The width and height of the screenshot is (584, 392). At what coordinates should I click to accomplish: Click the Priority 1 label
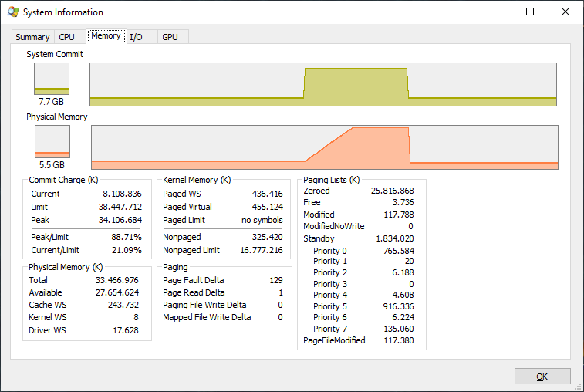(330, 261)
